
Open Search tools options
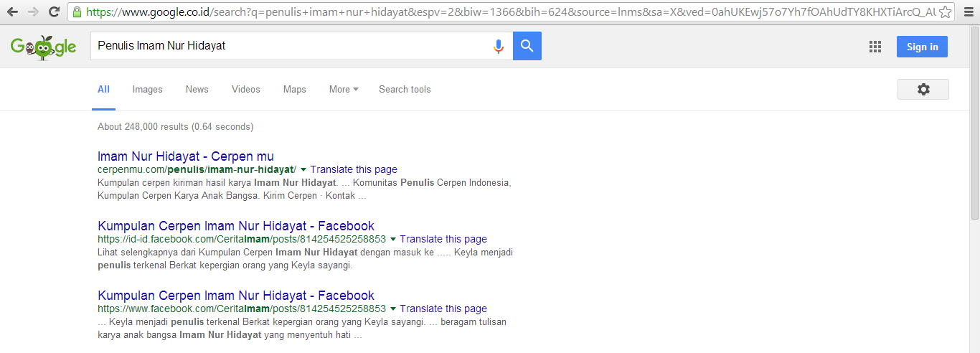pyautogui.click(x=405, y=89)
